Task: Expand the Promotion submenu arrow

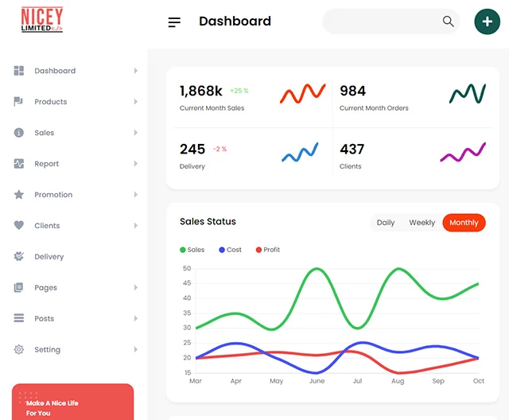Action: coord(136,194)
